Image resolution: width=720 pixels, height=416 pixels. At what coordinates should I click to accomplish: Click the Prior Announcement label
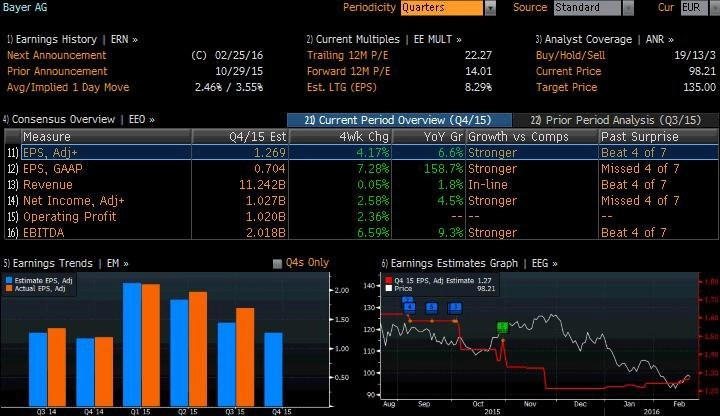tap(57, 72)
